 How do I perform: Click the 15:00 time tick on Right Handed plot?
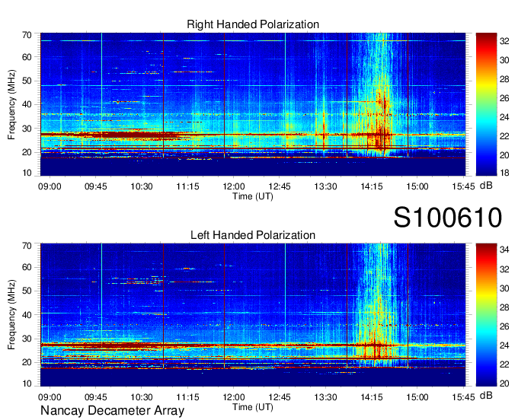(417, 186)
